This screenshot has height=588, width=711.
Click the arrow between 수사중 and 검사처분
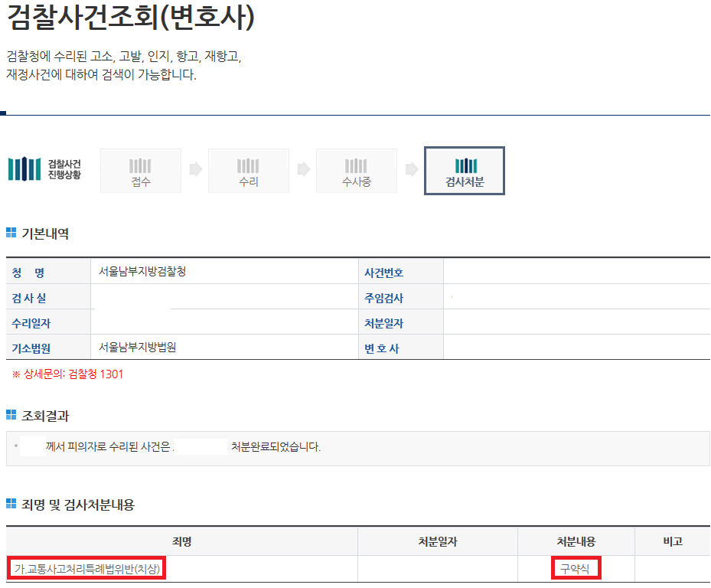click(410, 170)
